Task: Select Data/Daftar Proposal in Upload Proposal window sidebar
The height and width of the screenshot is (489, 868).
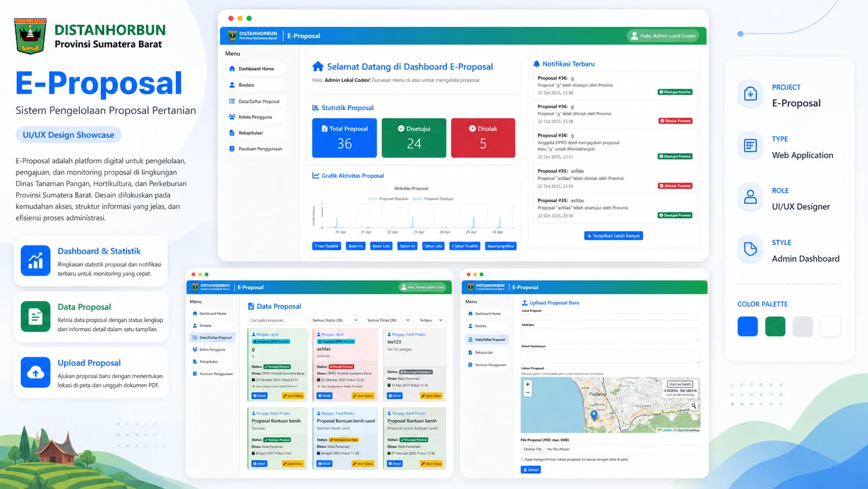Action: (x=487, y=339)
